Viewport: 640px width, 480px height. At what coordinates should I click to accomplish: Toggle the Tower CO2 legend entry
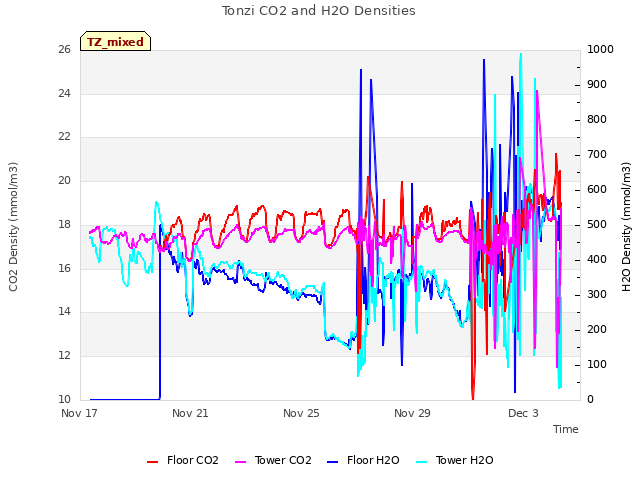tap(273, 460)
